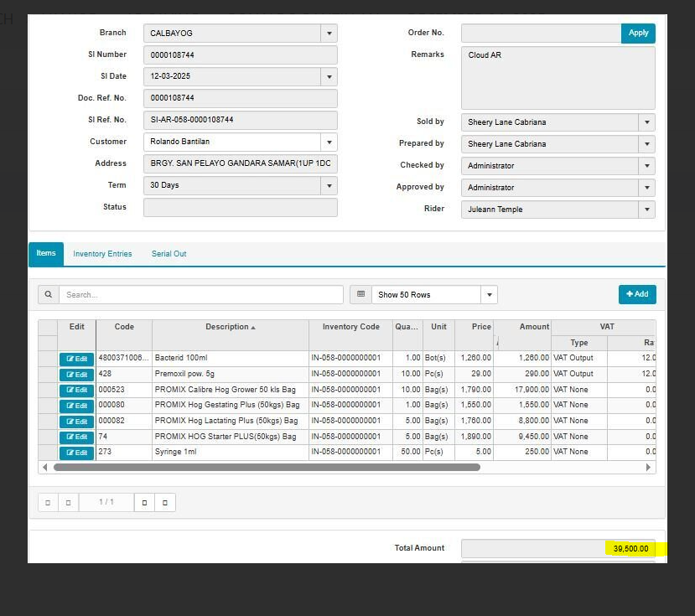Image resolution: width=695 pixels, height=616 pixels.
Task: Click the horizontal scrollbar thumb under the items table
Action: click(x=267, y=468)
